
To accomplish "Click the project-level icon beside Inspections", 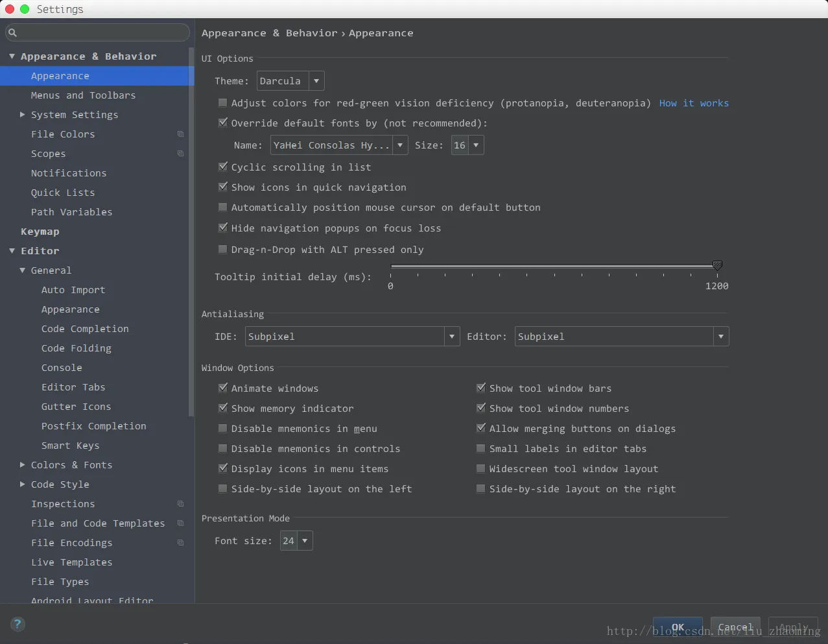I will (180, 504).
